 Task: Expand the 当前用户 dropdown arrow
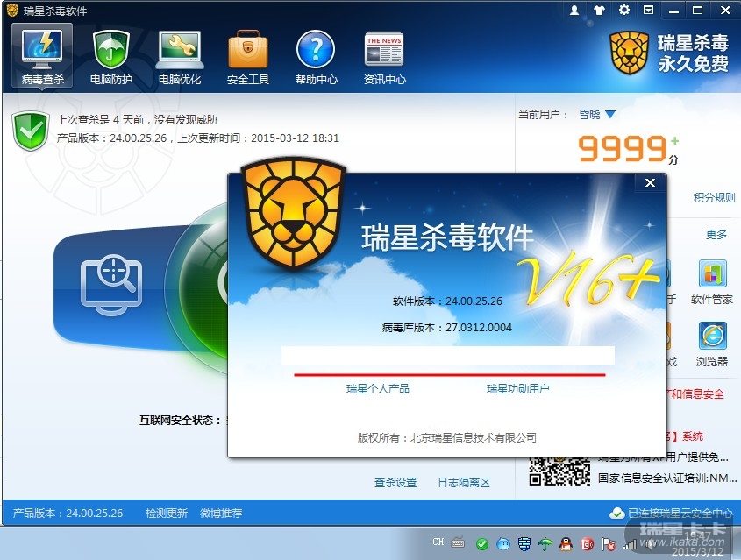[610, 114]
